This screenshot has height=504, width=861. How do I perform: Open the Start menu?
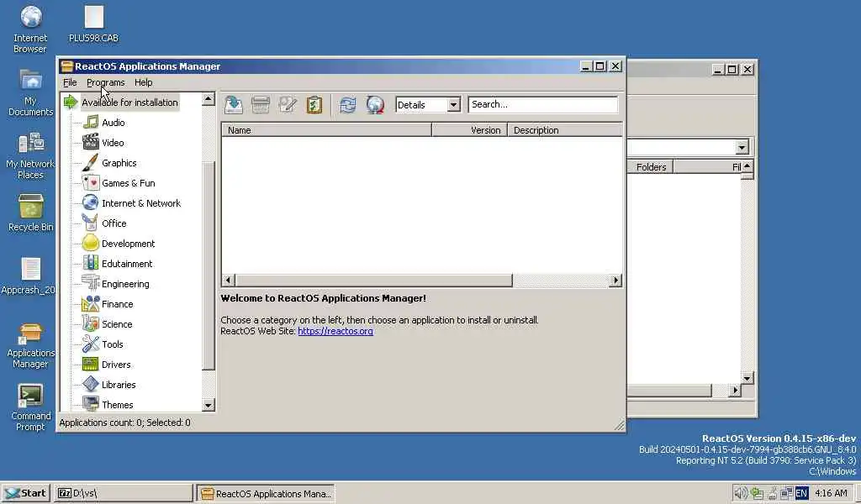[26, 493]
